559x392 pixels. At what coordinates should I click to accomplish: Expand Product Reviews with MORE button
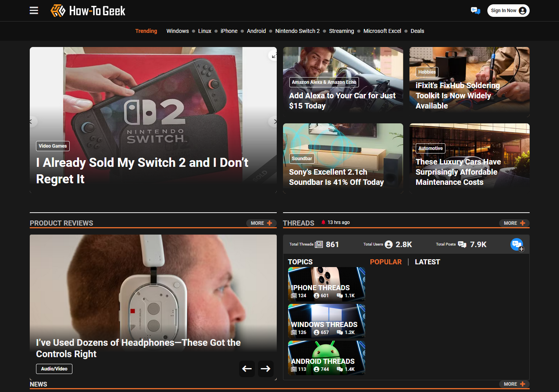pos(261,223)
